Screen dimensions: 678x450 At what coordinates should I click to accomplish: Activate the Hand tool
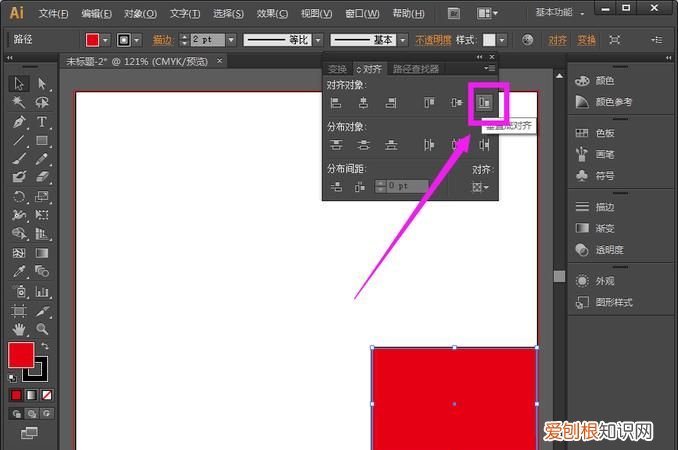coord(19,328)
